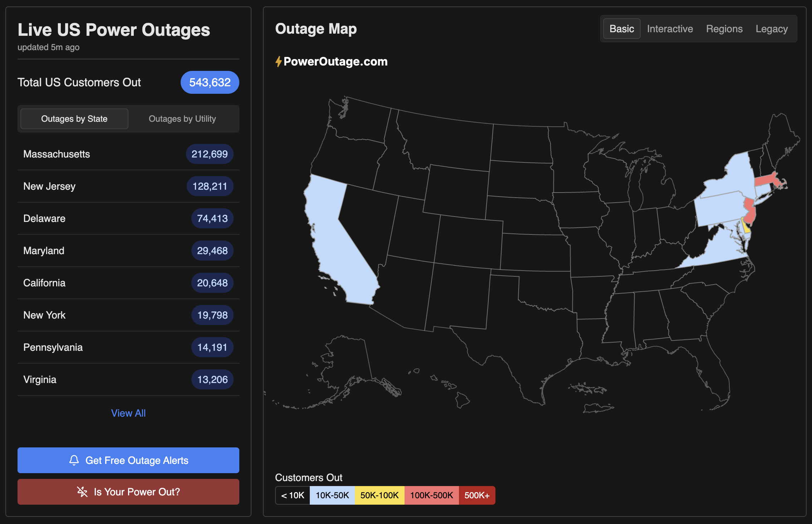Click the Pennsylvania row in the outage list
The height and width of the screenshot is (524, 812).
[128, 347]
